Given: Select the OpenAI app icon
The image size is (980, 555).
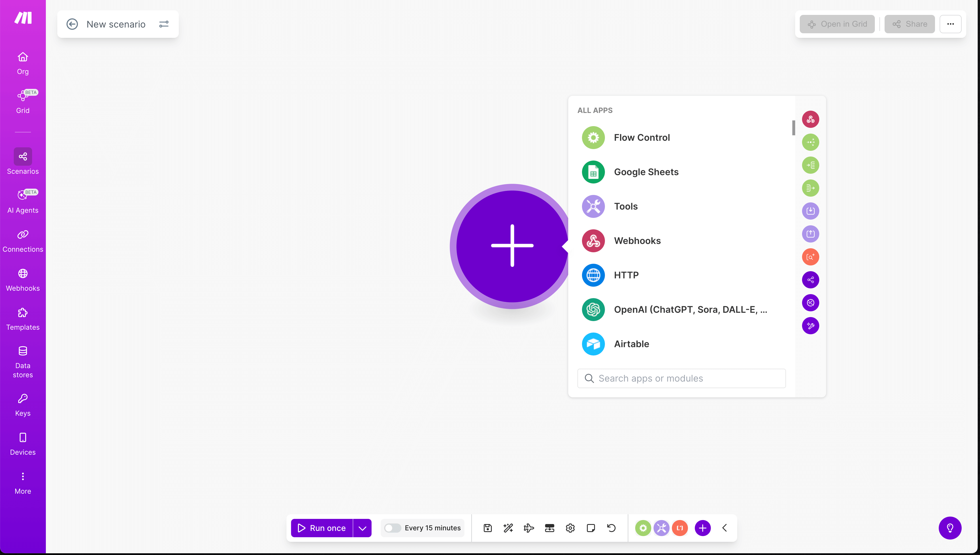Looking at the screenshot, I should [x=593, y=309].
